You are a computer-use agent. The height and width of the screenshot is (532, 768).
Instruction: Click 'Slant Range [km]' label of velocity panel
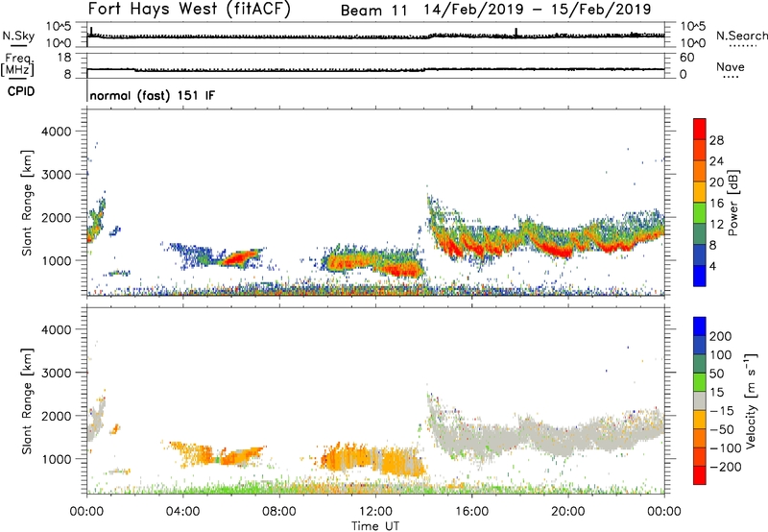pyautogui.click(x=26, y=401)
